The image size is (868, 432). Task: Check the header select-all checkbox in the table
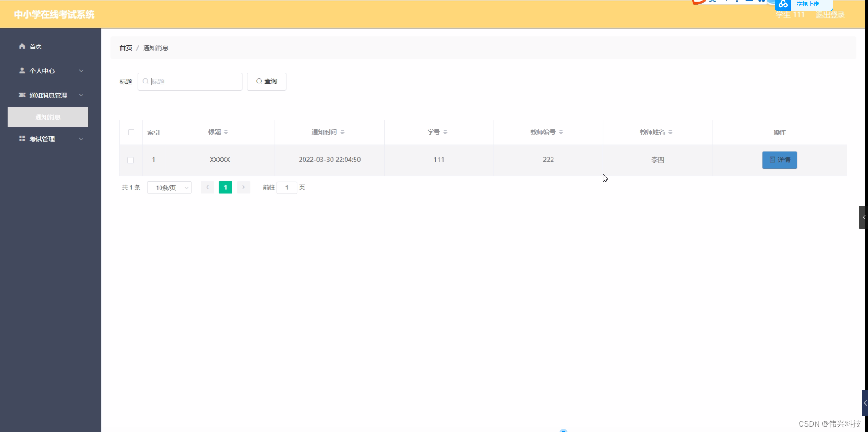131,132
